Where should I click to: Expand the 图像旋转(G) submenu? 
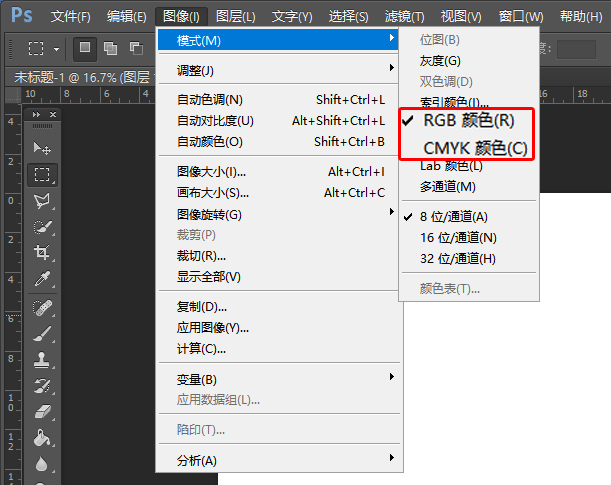coord(278,214)
